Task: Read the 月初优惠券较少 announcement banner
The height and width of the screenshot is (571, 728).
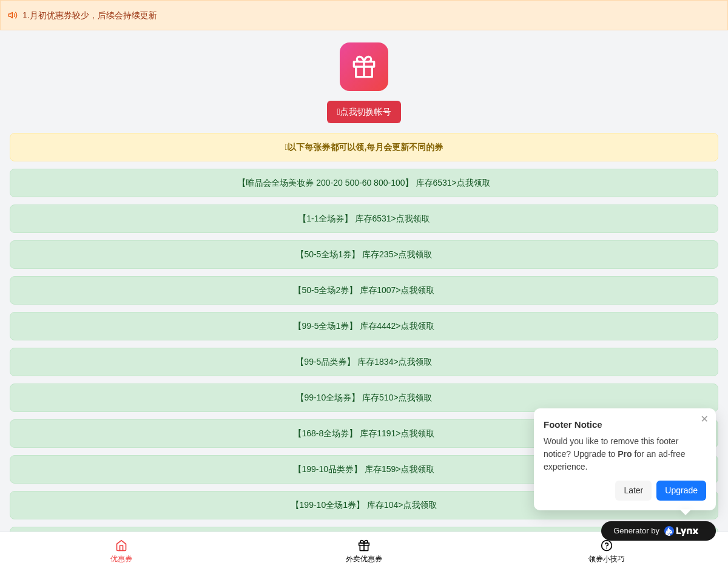Action: (x=90, y=15)
